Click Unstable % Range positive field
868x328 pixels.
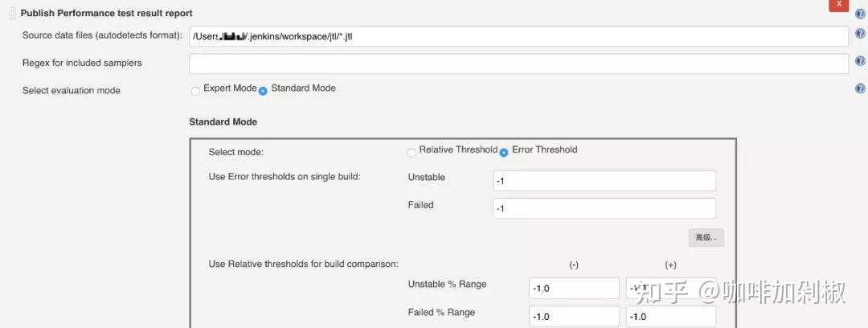click(x=670, y=289)
